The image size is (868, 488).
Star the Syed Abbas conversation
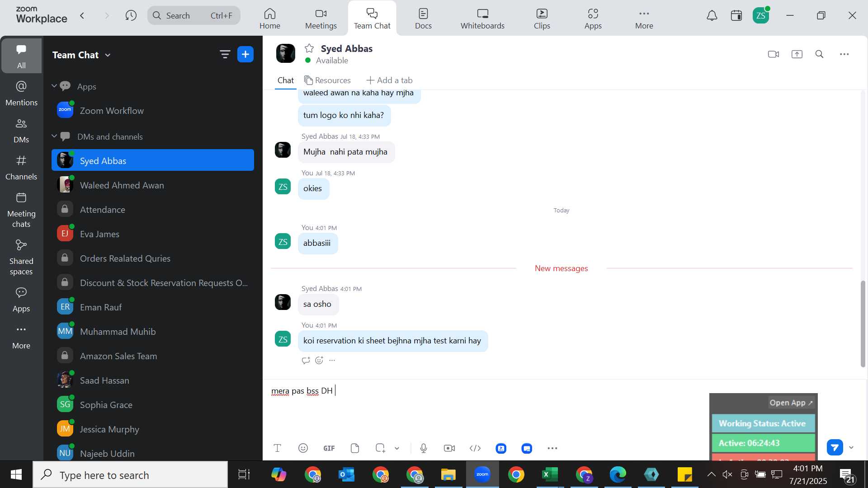(309, 48)
